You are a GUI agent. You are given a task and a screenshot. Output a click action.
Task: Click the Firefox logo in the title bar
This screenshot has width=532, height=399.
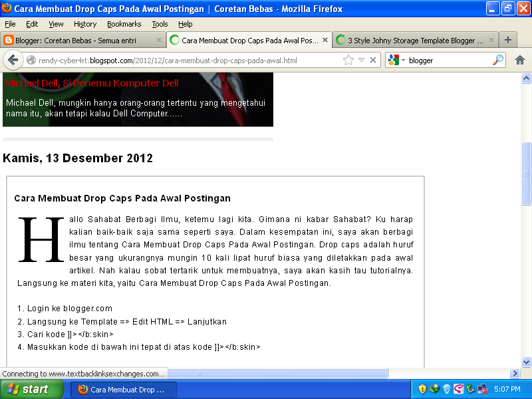[x=7, y=7]
